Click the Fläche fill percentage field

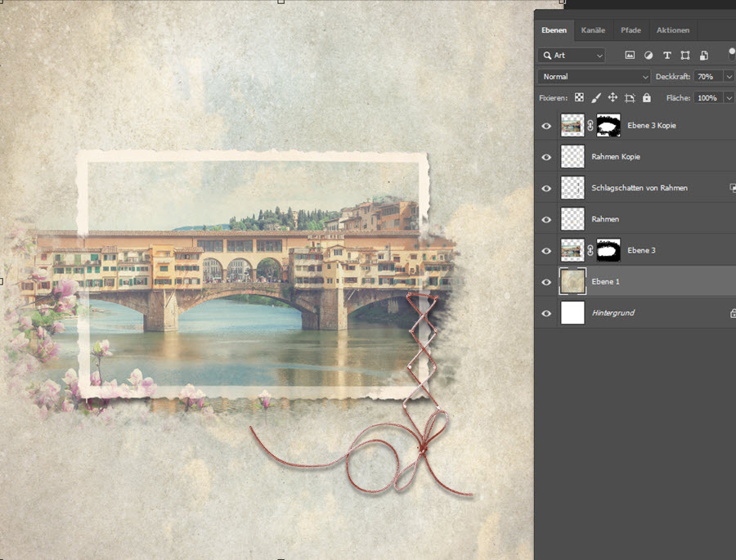707,97
